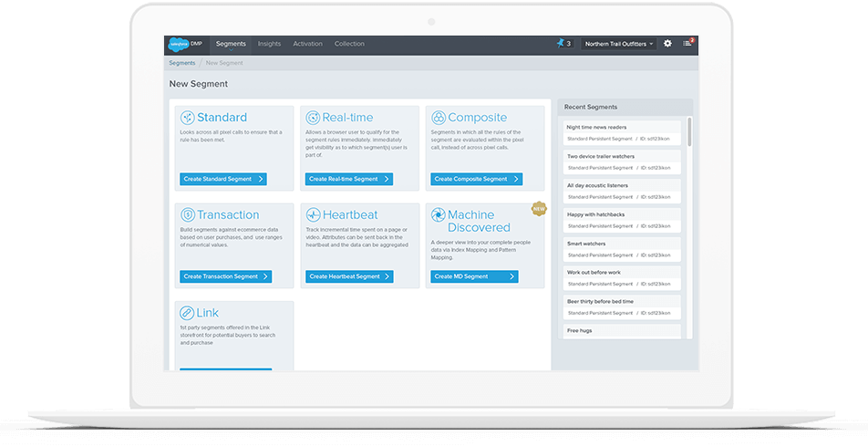Open the Two device trailer watchers segment
The image size is (868, 447).
coord(622,162)
